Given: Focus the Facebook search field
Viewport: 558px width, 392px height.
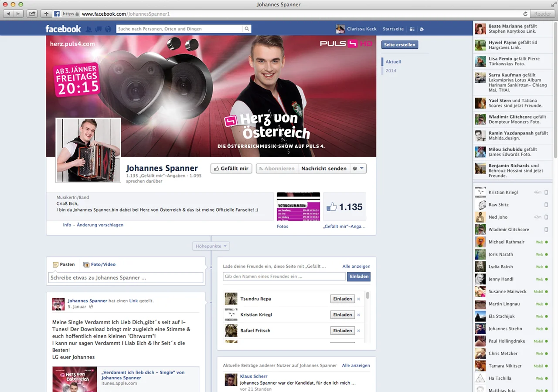Looking at the screenshot, I should click(x=179, y=29).
